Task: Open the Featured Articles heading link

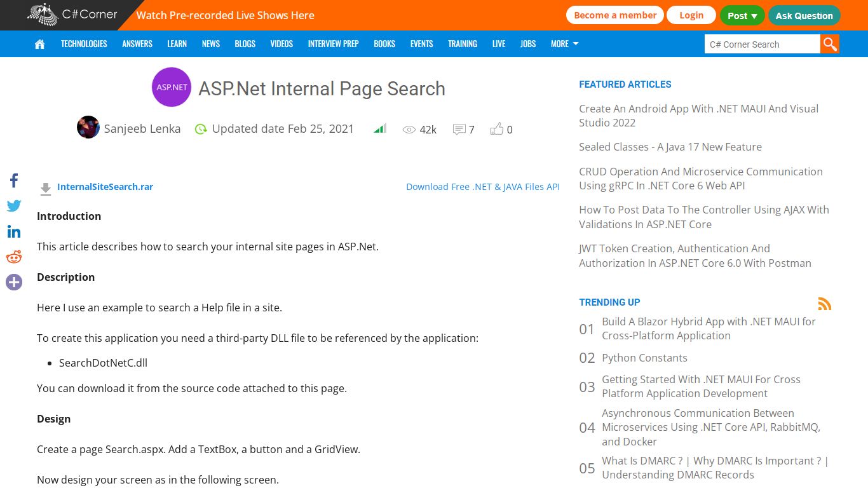Action: [625, 85]
